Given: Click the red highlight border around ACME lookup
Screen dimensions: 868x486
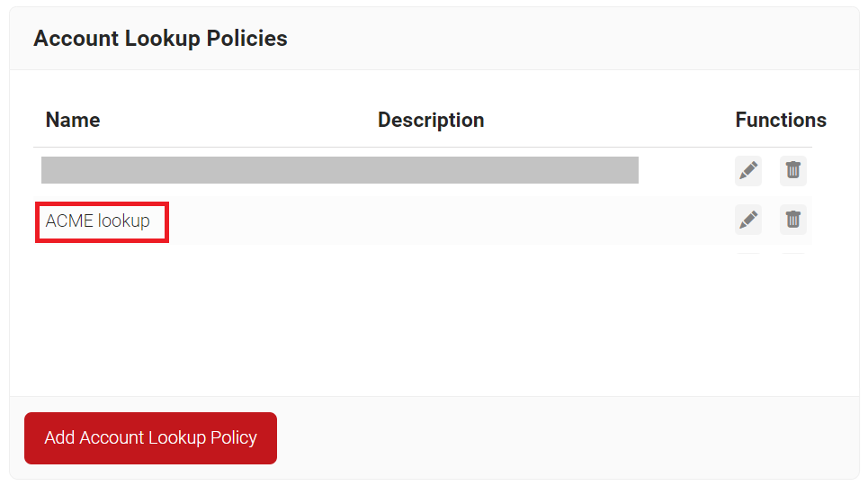Looking at the screenshot, I should (102, 204).
